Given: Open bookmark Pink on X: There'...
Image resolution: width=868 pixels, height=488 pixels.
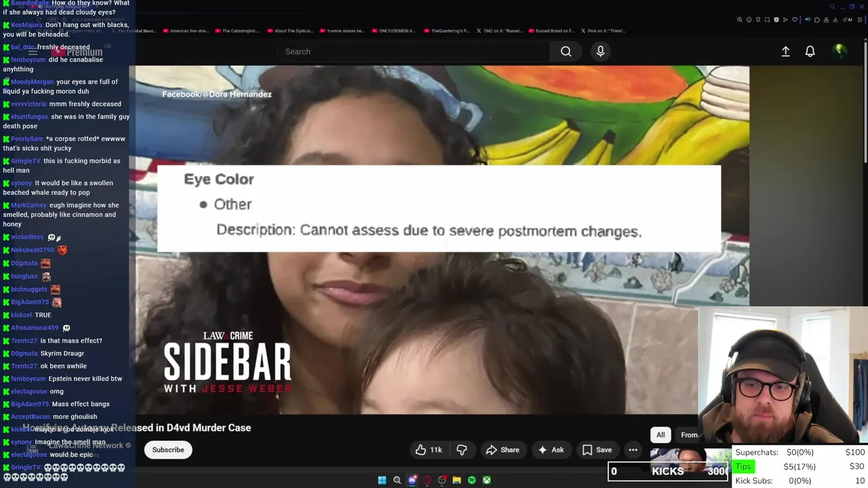Looking at the screenshot, I should click(x=603, y=30).
